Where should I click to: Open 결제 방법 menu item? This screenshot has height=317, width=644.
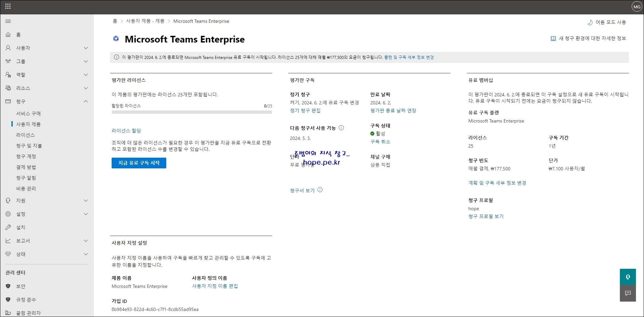tap(26, 167)
